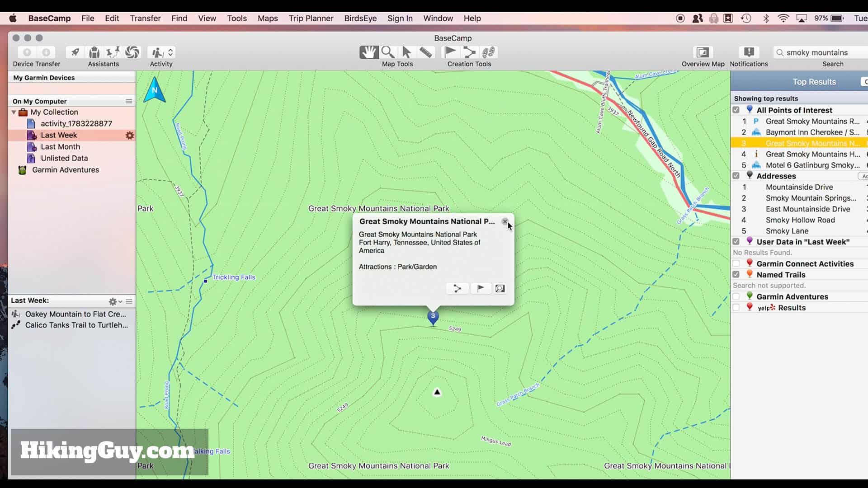Image resolution: width=868 pixels, height=488 pixels.
Task: Open the Transfer menu
Action: pyautogui.click(x=145, y=18)
